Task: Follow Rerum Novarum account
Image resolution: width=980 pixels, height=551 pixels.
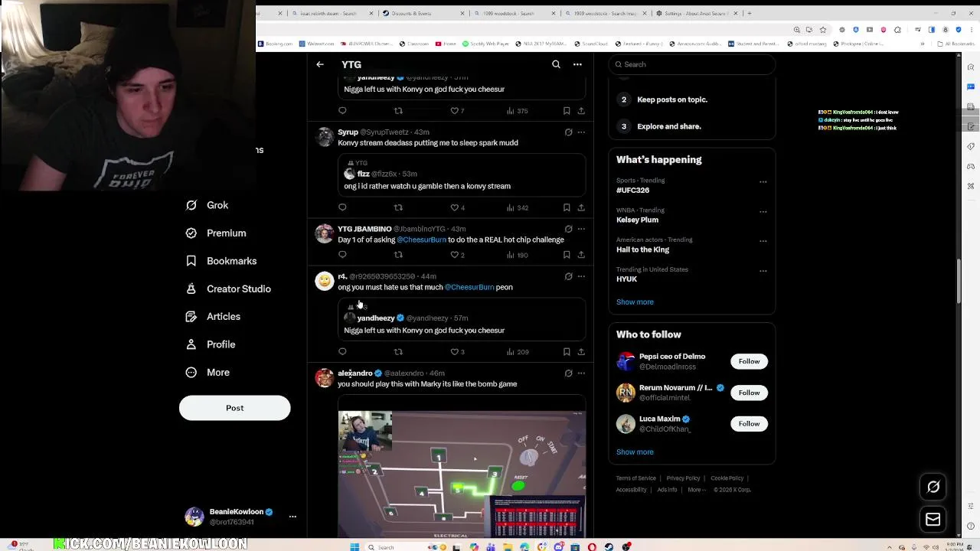Action: pyautogui.click(x=749, y=393)
